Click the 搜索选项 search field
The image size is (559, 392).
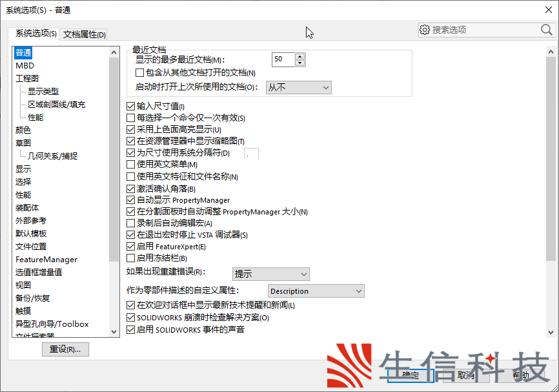(486, 30)
